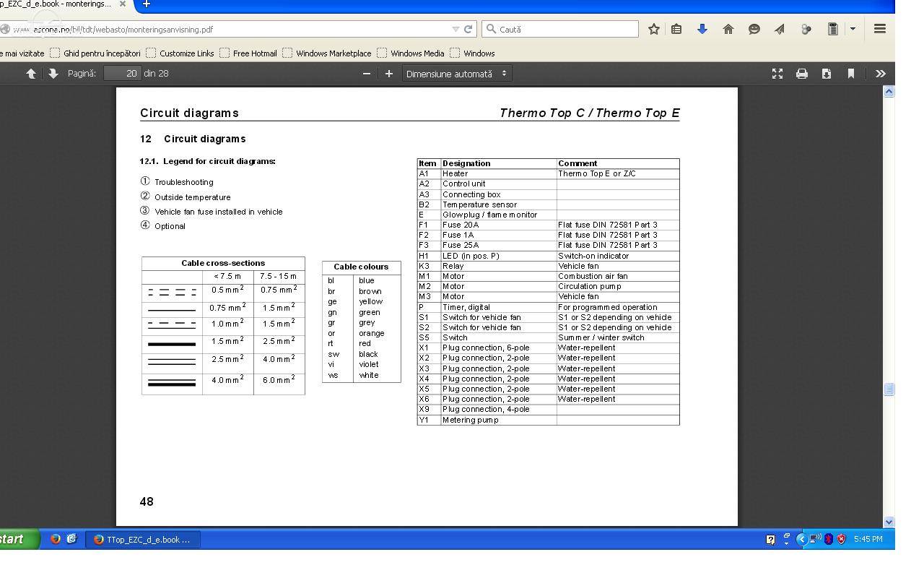The image size is (924, 578).
Task: Open current view bookmark icon
Action: 851,74
